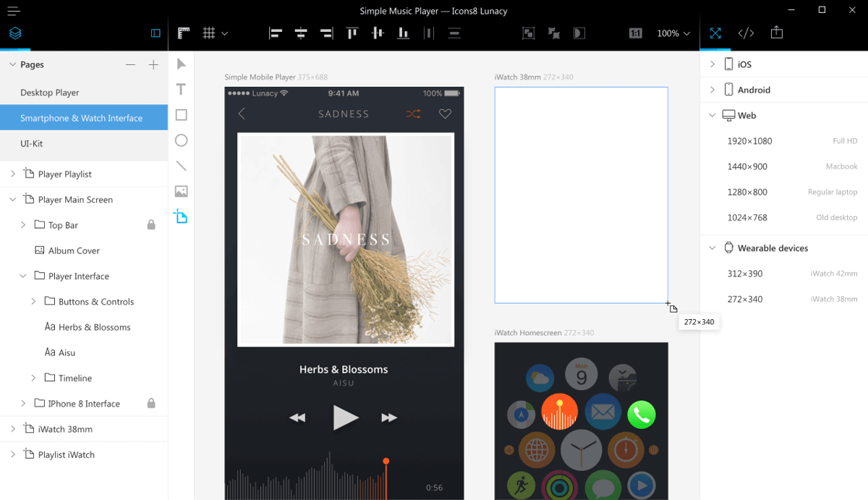Screen dimensions: 868x500
Task: Pick the Line tool
Action: [x=181, y=165]
